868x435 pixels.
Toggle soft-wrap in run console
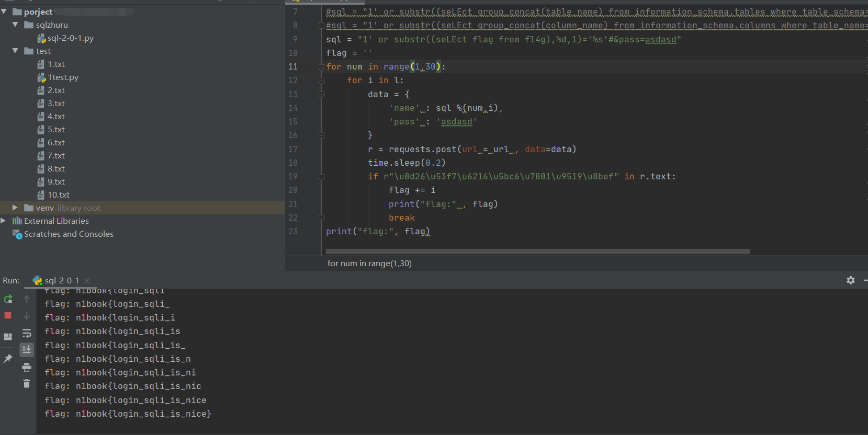pyautogui.click(x=27, y=333)
